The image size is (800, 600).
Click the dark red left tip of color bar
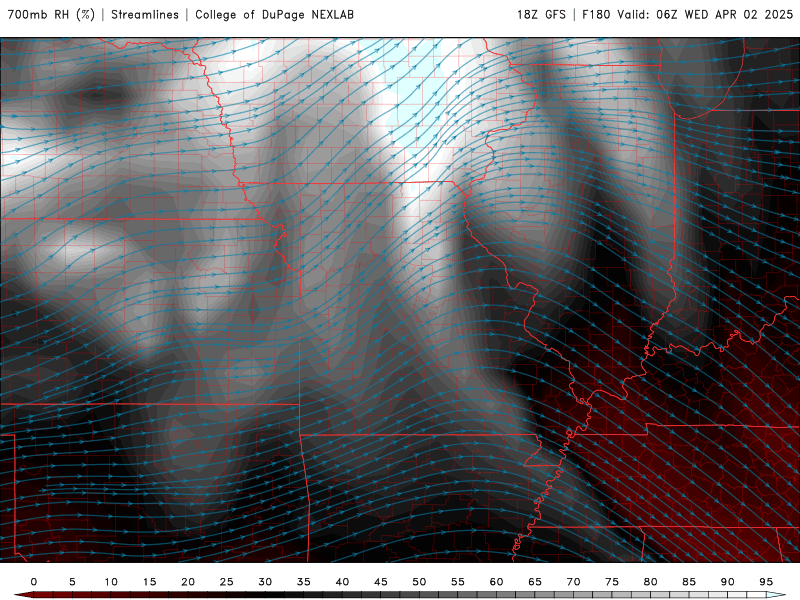[x=24, y=595]
